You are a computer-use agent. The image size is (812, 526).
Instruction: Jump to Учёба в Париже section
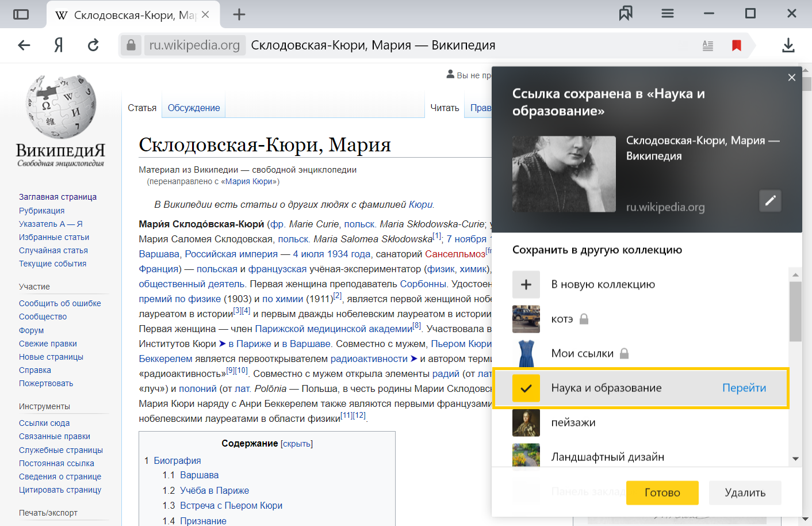pos(215,490)
